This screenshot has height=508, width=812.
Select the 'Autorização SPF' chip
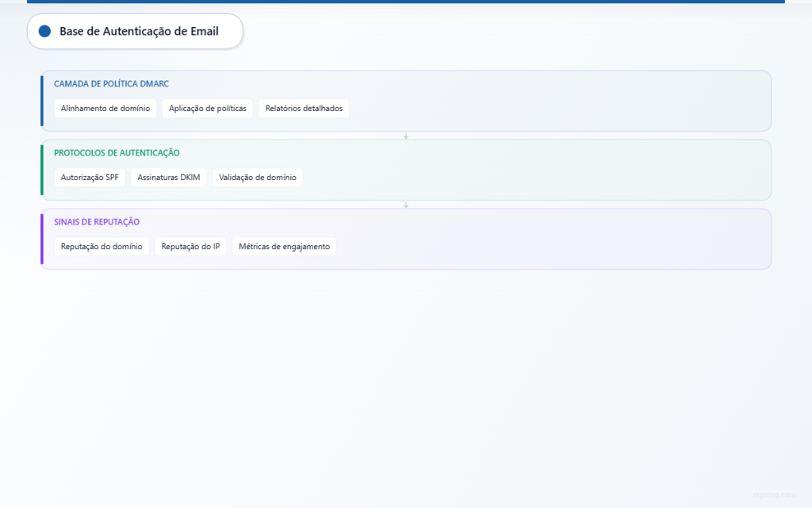click(x=90, y=178)
